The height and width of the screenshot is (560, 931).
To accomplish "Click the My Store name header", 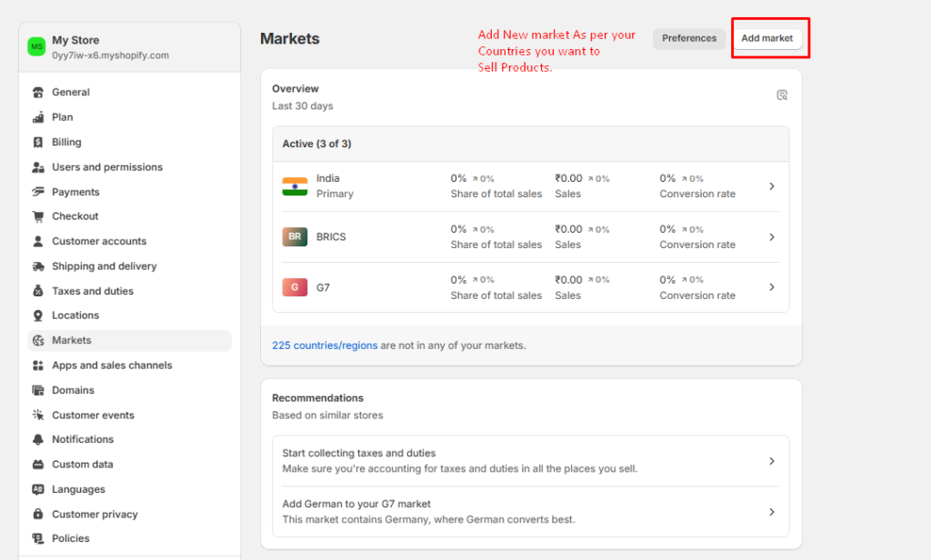I will pyautogui.click(x=75, y=40).
